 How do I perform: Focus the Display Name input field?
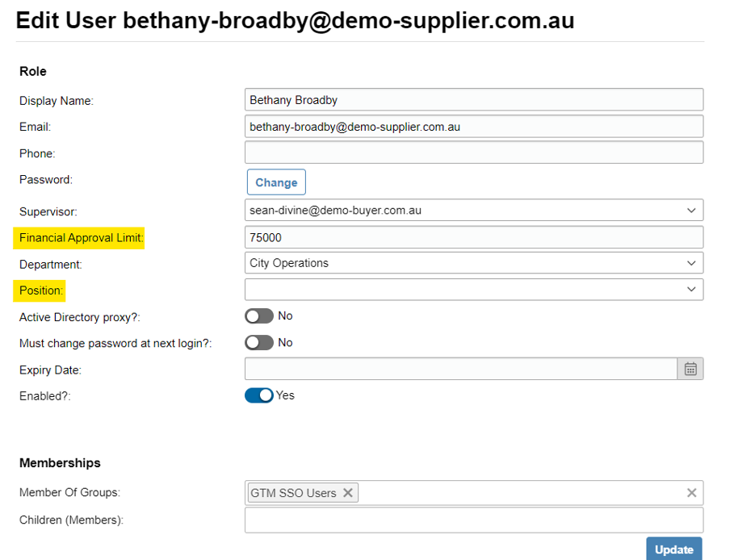[474, 99]
